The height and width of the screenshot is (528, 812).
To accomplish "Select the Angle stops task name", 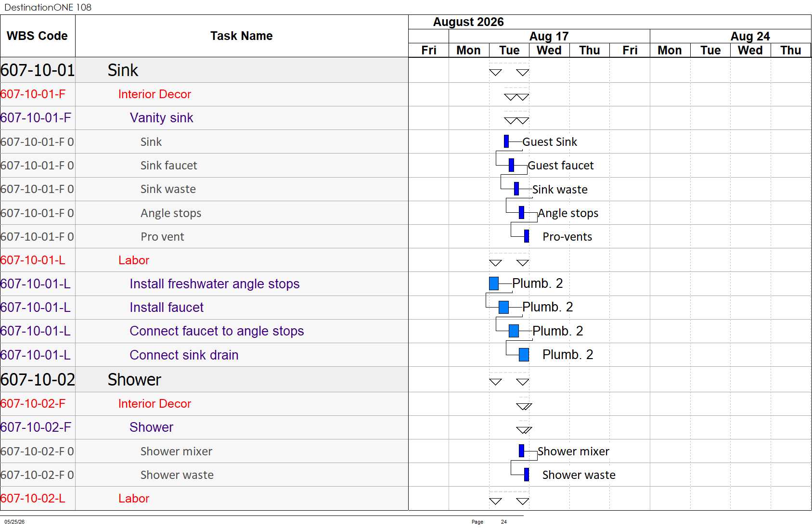I will 171,213.
